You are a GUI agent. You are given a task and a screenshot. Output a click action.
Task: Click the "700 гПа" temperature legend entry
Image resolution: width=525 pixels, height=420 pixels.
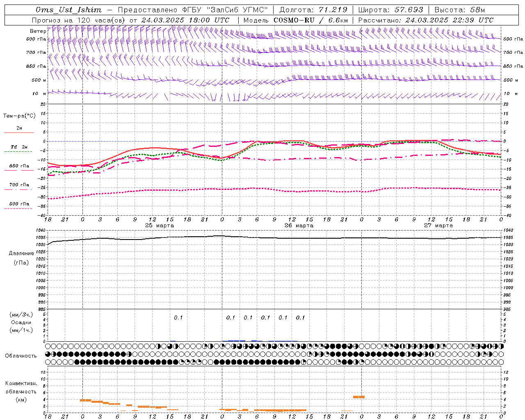pyautogui.click(x=19, y=185)
